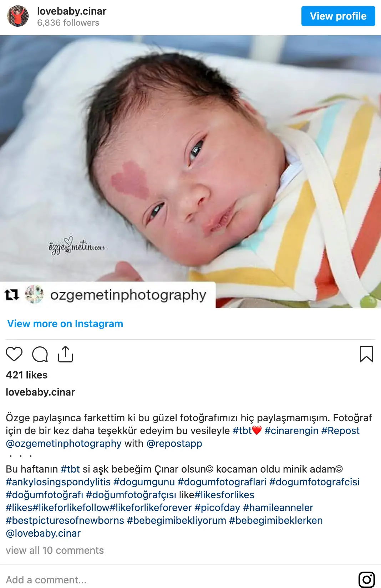Open the baby photo thumbnail
This screenshot has height=588, width=381.
click(x=190, y=171)
